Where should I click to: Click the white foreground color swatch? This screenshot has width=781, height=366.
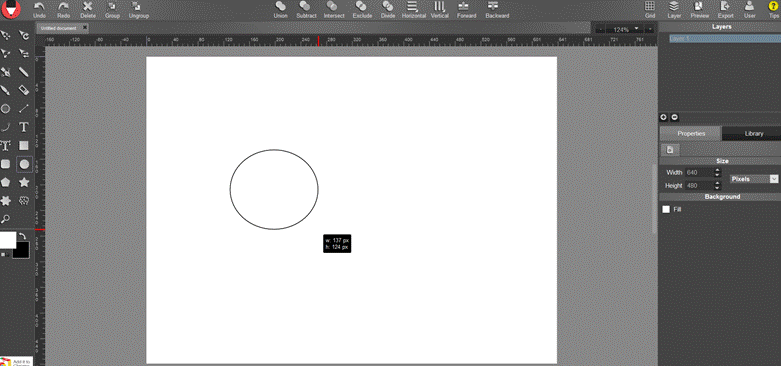click(8, 240)
